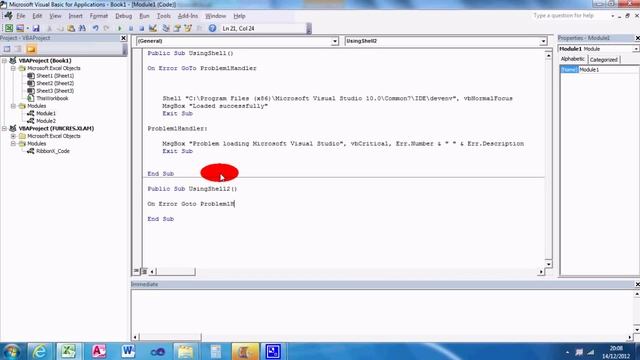Switch to the Categorized properties tab

pyautogui.click(x=604, y=60)
